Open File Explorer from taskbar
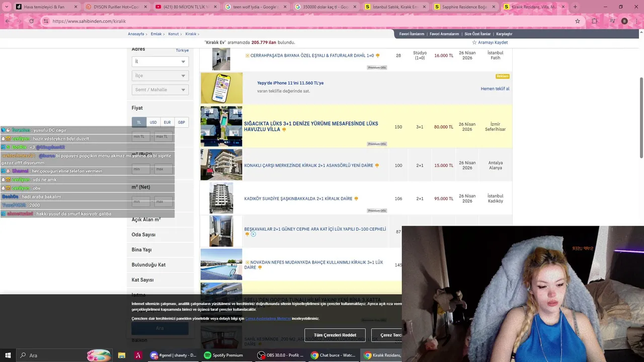The image size is (644, 362). coord(121,355)
